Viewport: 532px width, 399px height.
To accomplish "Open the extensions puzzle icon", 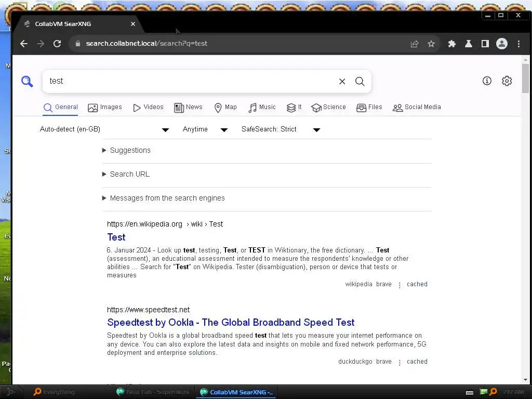I will pyautogui.click(x=452, y=44).
